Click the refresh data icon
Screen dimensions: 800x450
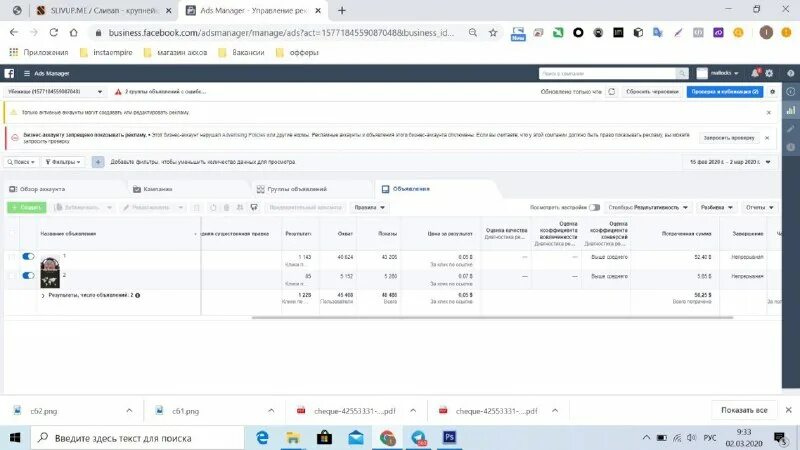pos(611,92)
